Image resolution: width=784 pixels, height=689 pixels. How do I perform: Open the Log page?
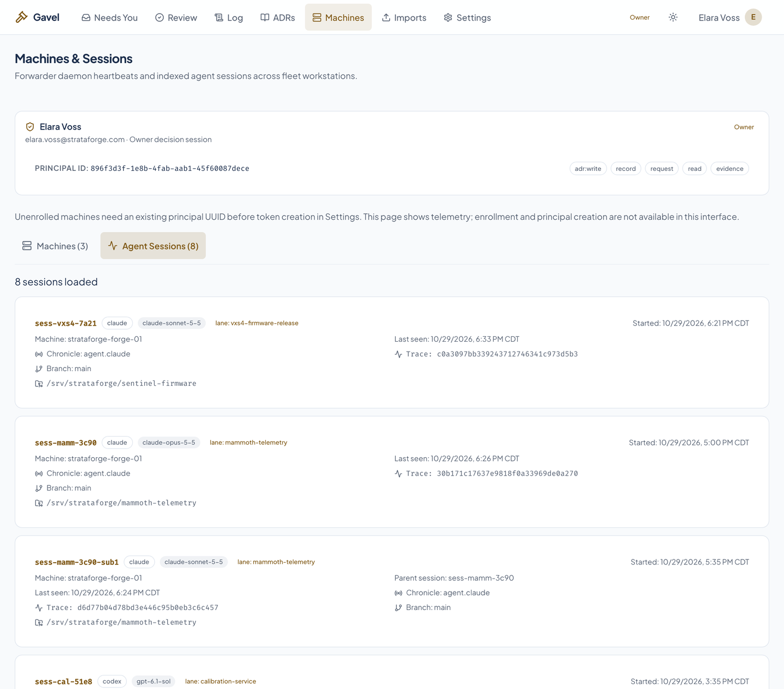tap(229, 17)
